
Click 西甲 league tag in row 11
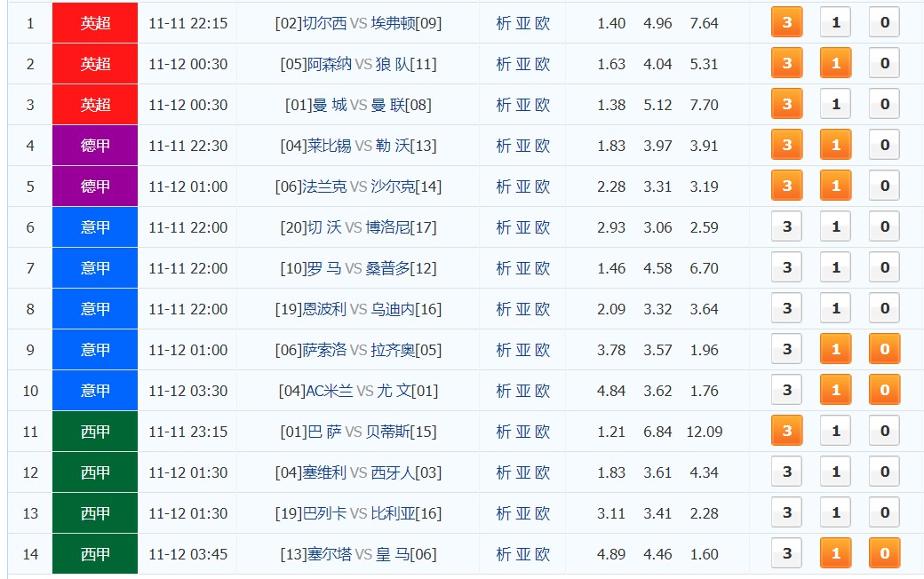95,432
